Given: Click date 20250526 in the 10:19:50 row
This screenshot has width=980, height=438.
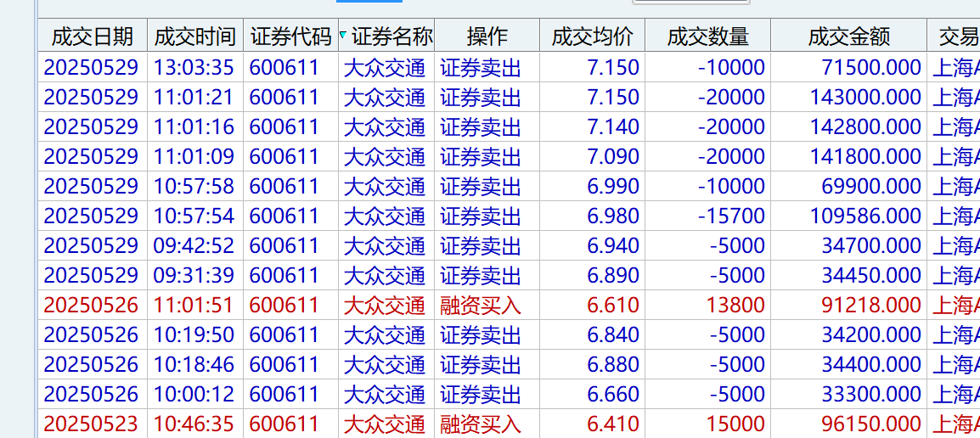Looking at the screenshot, I should coord(91,334).
